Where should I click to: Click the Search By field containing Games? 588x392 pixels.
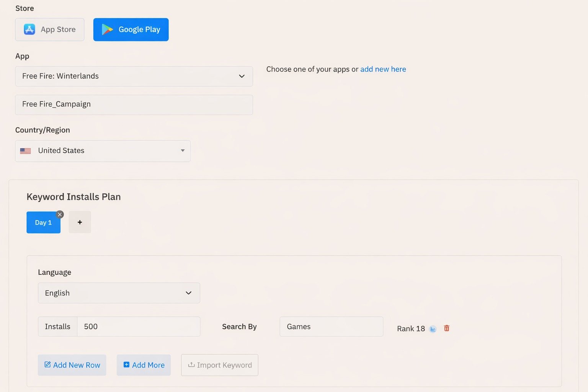pos(331,327)
